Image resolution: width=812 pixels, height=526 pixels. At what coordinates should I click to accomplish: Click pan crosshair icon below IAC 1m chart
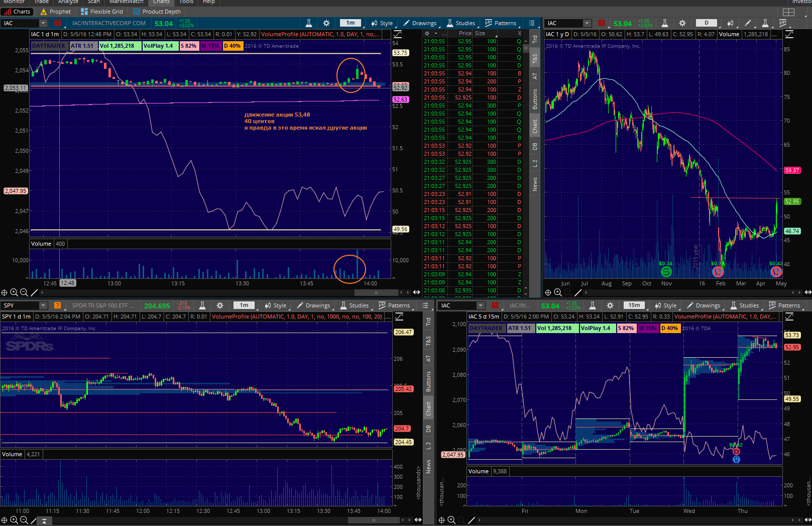(5, 292)
